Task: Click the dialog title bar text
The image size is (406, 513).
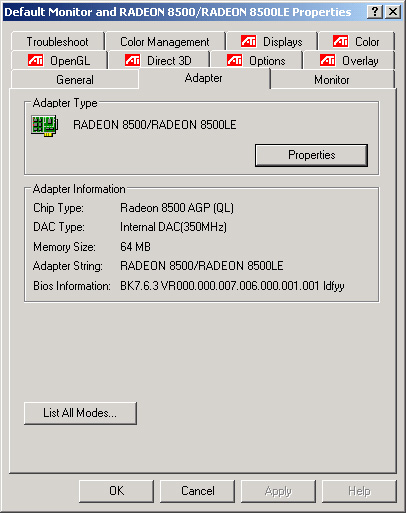Action: click(178, 12)
